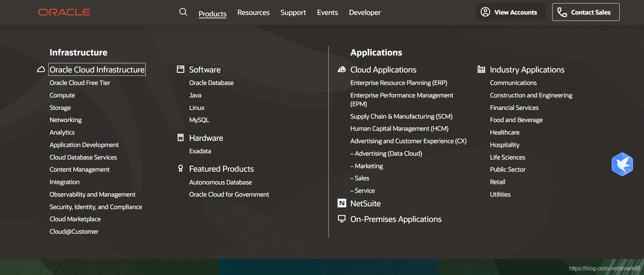Go to Exadata
The image size is (644, 275).
tap(200, 151)
